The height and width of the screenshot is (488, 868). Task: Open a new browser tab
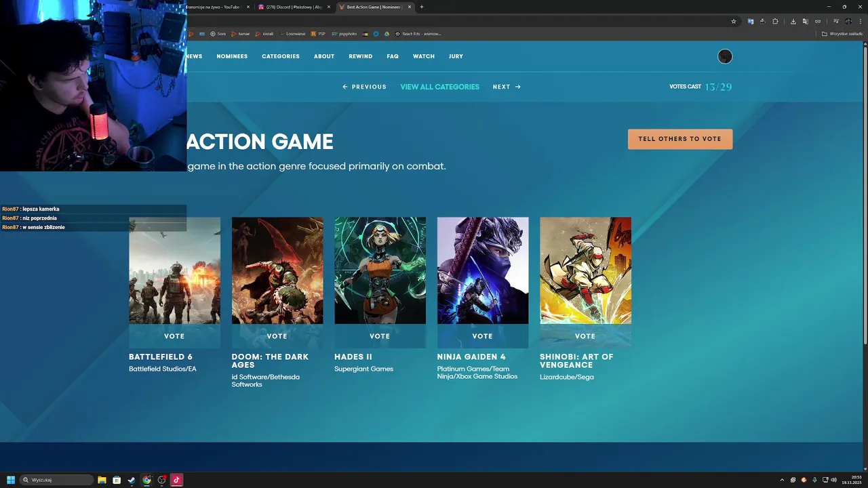click(422, 7)
